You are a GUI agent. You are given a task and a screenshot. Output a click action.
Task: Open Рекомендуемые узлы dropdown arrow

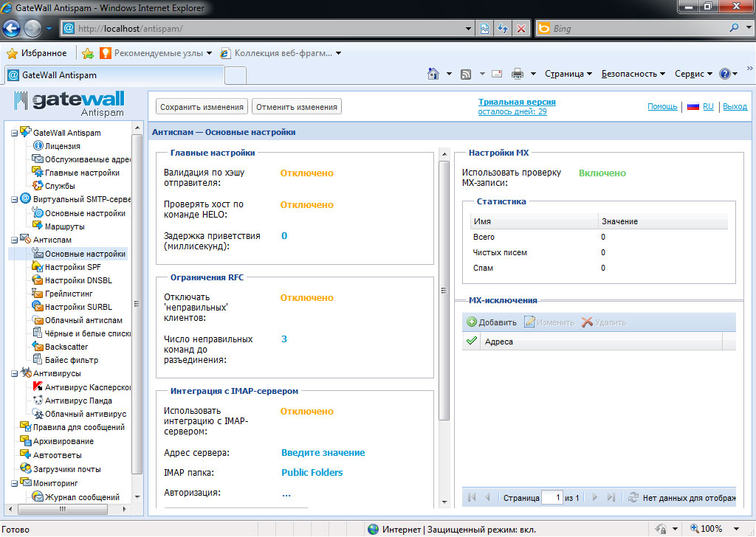tap(209, 53)
